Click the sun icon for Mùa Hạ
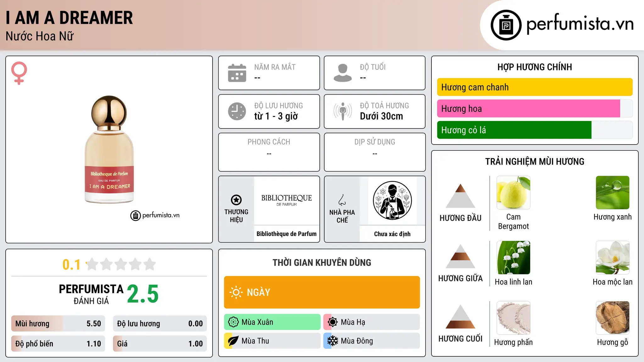The height and width of the screenshot is (362, 644). [x=332, y=322]
